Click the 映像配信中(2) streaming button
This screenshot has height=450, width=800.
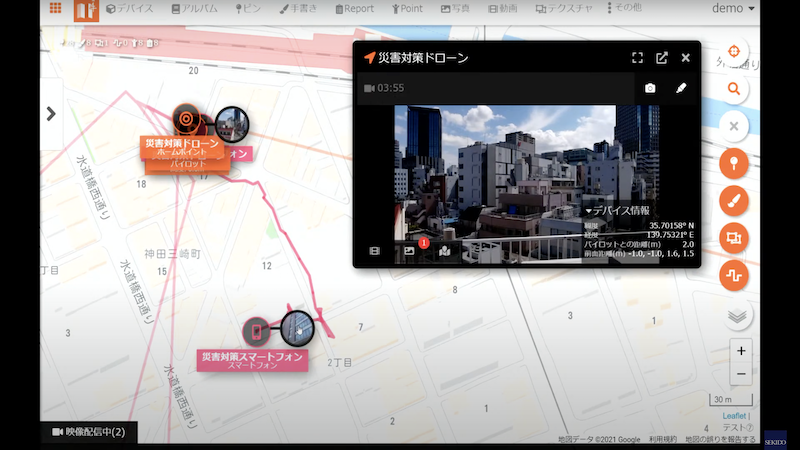coord(89,432)
